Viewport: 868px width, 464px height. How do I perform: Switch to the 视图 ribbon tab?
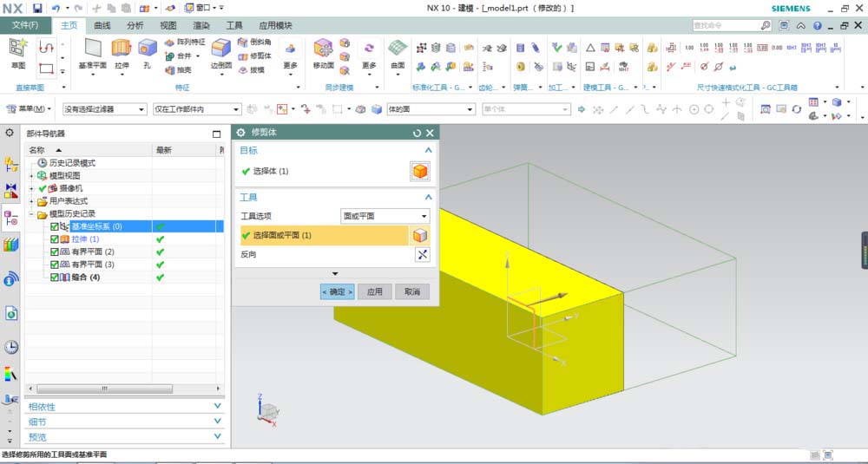coord(168,25)
